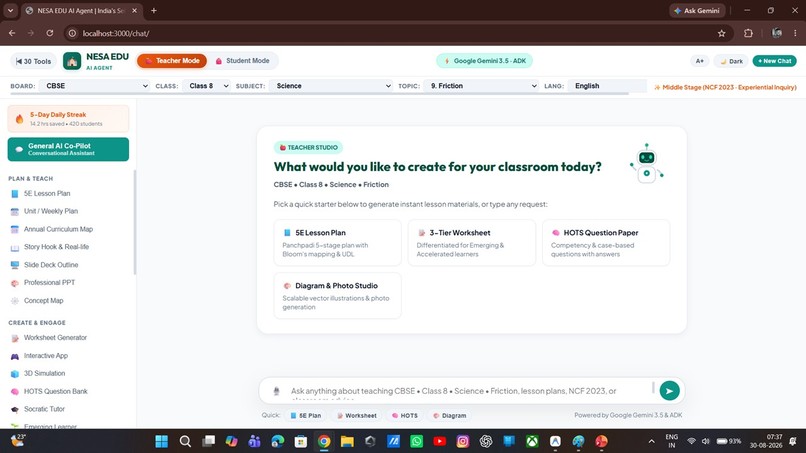Click the Middle Stage NCF 2023 label
Viewport: 806px width, 453px height.
coord(725,87)
